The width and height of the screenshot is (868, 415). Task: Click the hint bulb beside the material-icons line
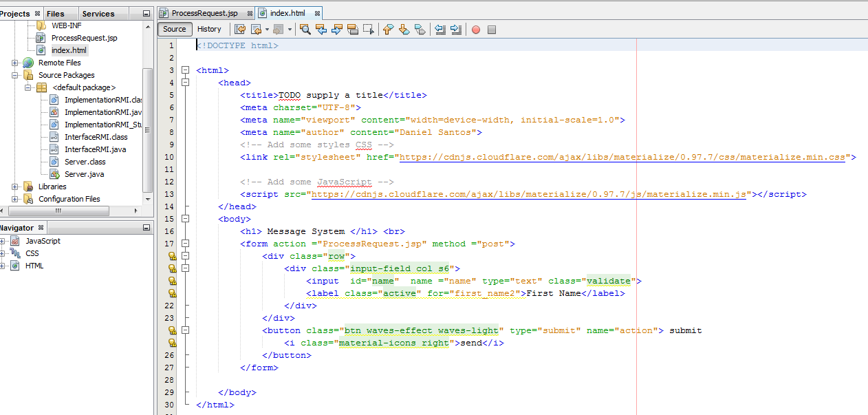tap(173, 343)
